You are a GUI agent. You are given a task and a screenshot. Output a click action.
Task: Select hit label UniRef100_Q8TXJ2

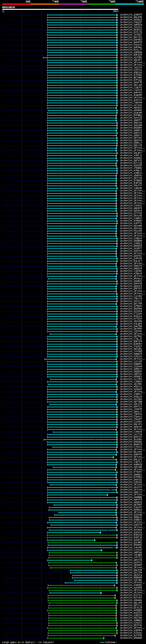click(131, 605)
